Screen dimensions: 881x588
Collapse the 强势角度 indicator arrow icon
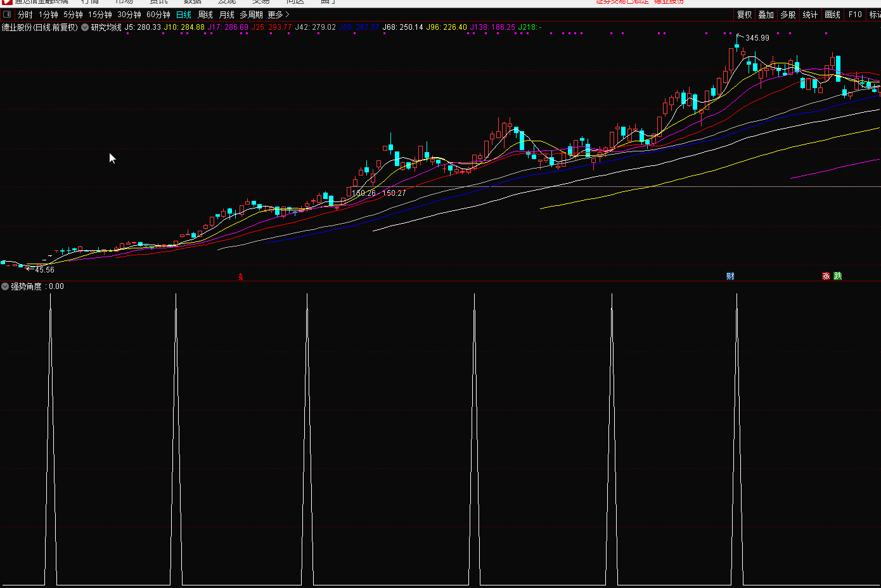5,286
